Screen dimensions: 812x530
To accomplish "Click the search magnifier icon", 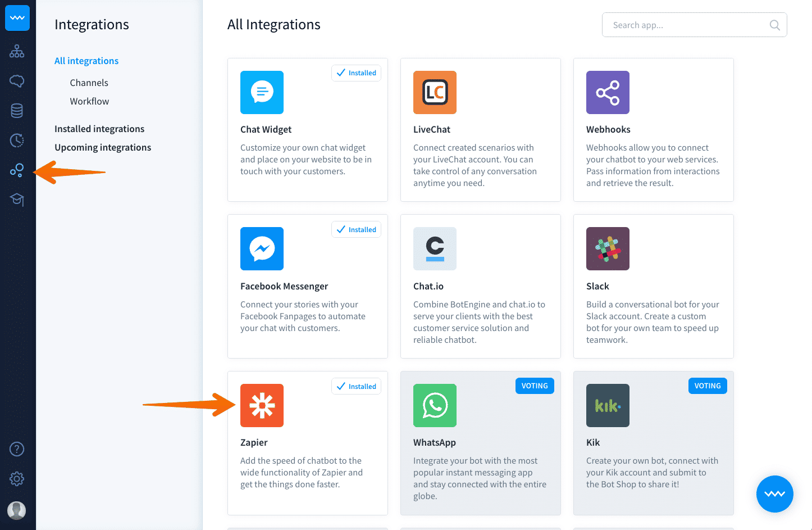I will (774, 25).
